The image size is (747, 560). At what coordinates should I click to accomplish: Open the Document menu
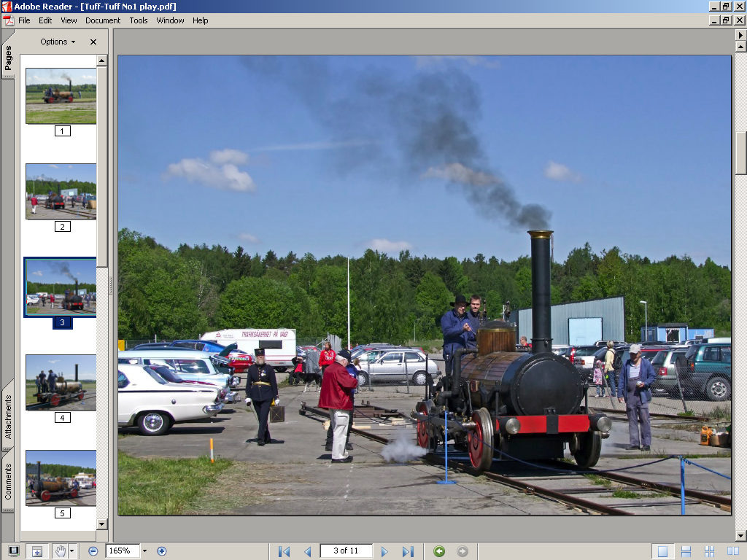(103, 20)
